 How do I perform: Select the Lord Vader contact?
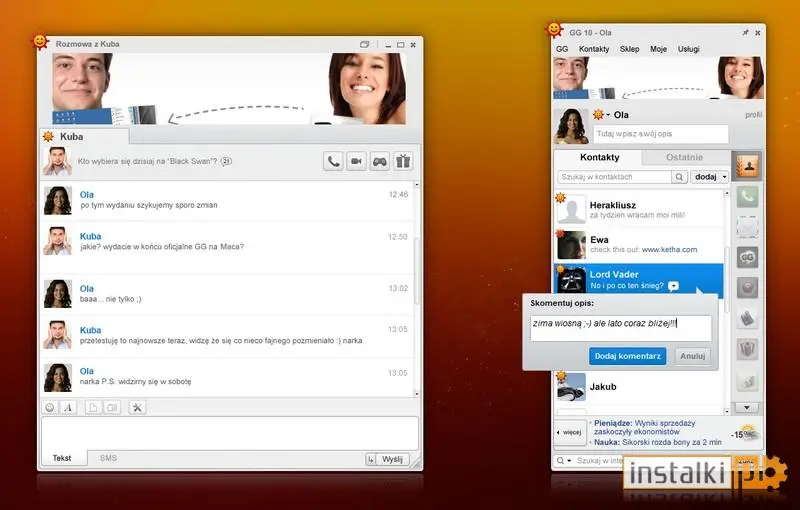point(639,279)
